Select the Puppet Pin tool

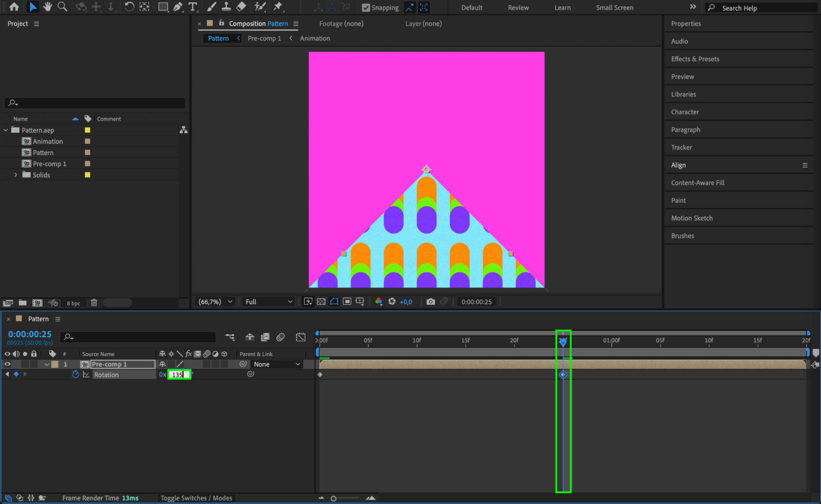click(278, 7)
